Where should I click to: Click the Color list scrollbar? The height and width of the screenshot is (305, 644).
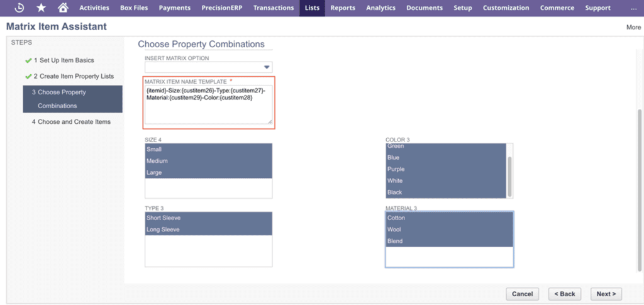tap(510, 170)
